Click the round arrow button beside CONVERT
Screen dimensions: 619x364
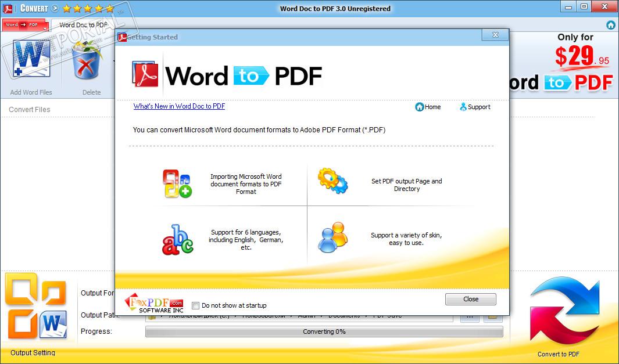click(x=55, y=8)
